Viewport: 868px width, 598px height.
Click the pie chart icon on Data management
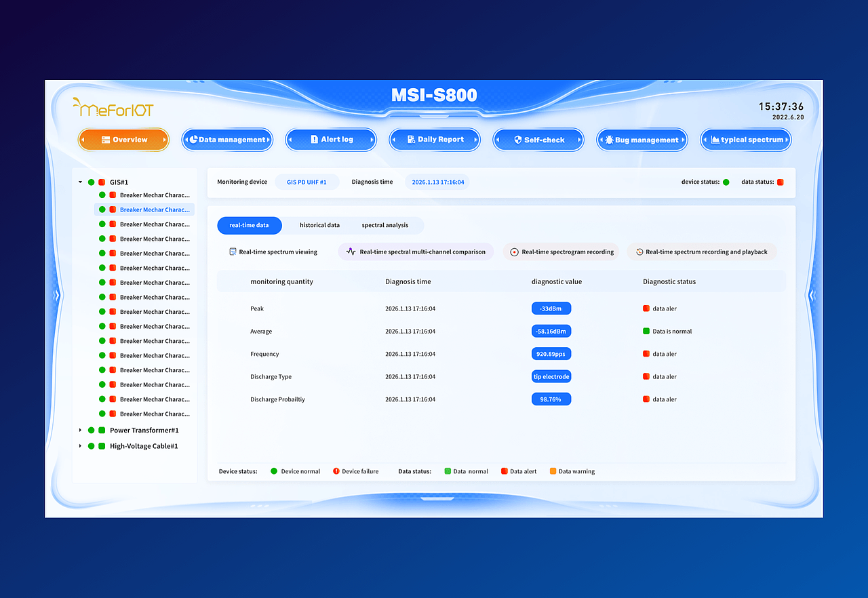193,140
